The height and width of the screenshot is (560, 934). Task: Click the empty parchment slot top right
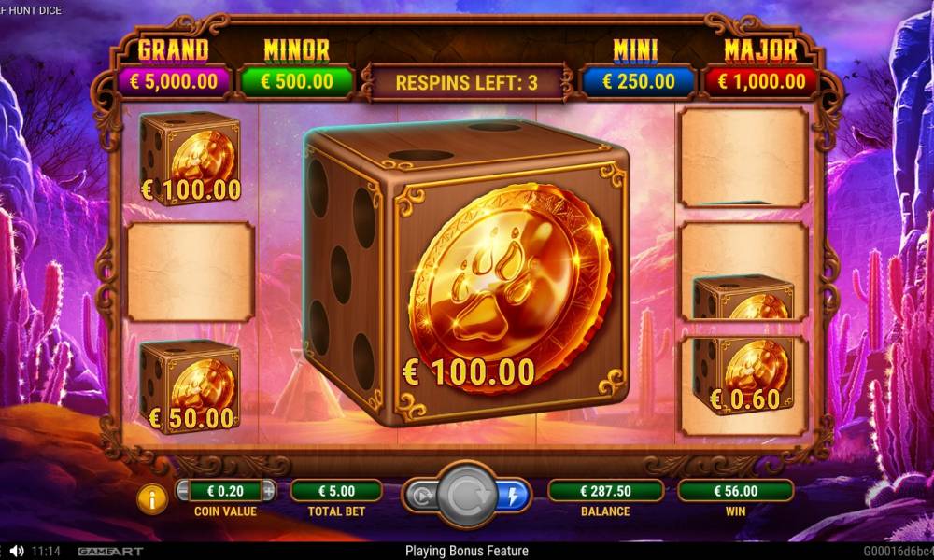click(x=743, y=158)
